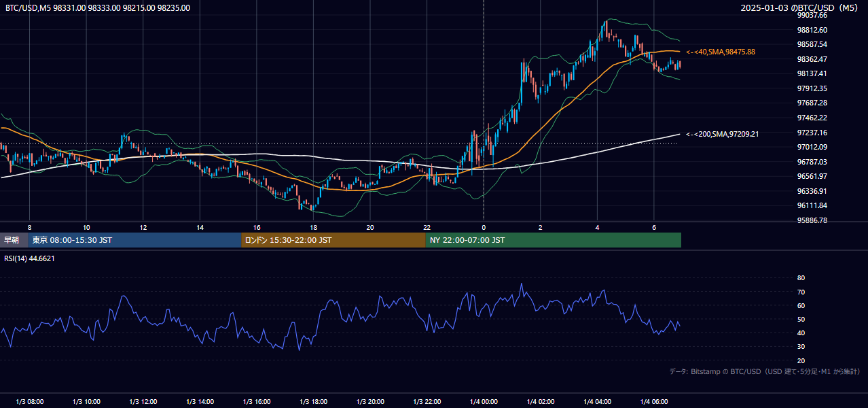Click the 1/3 14:00 time axis label

point(200,402)
